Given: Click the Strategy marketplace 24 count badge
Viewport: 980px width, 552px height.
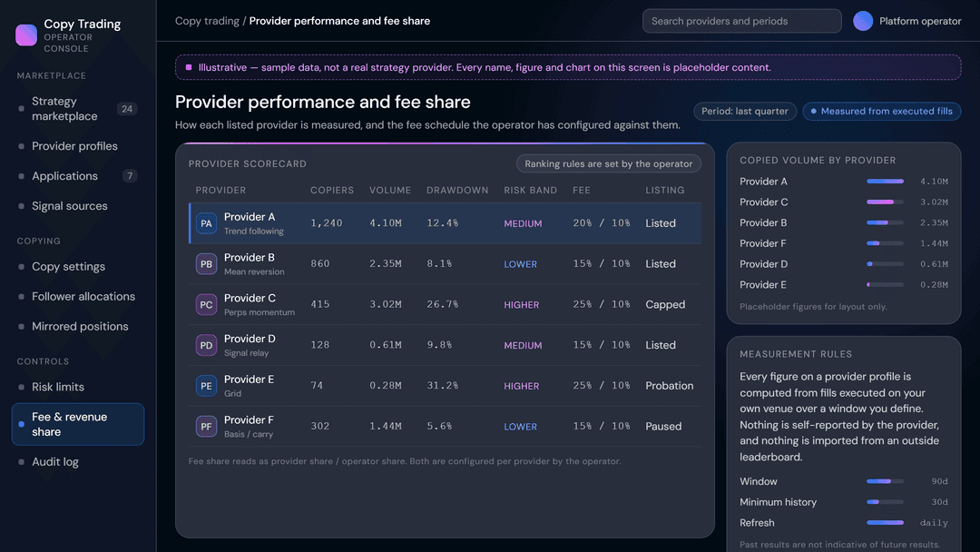Looking at the screenshot, I should click(127, 109).
